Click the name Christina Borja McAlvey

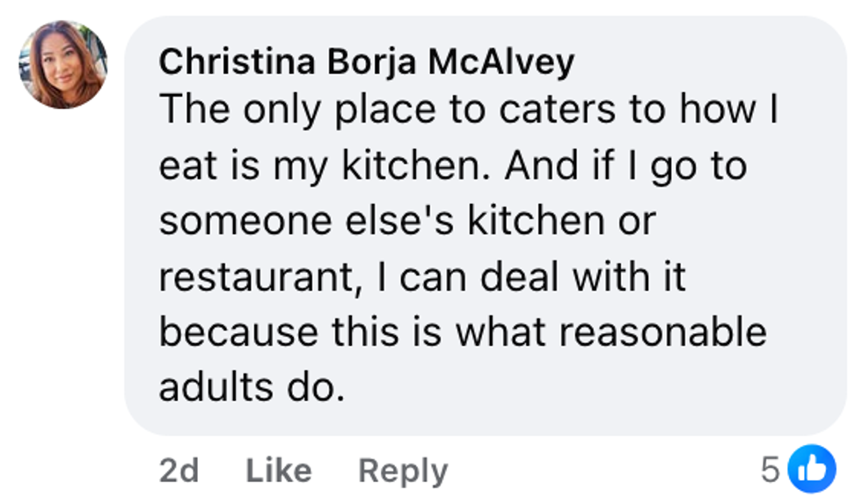(x=367, y=62)
